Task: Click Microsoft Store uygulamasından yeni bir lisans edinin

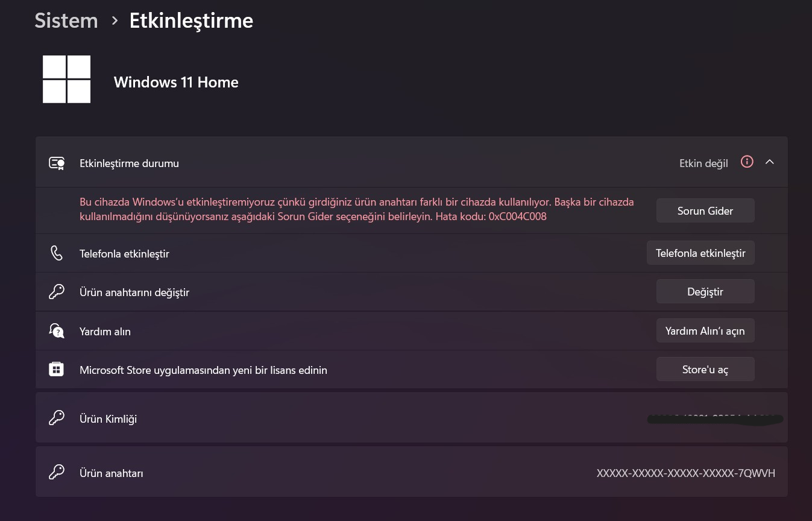Action: [203, 370]
